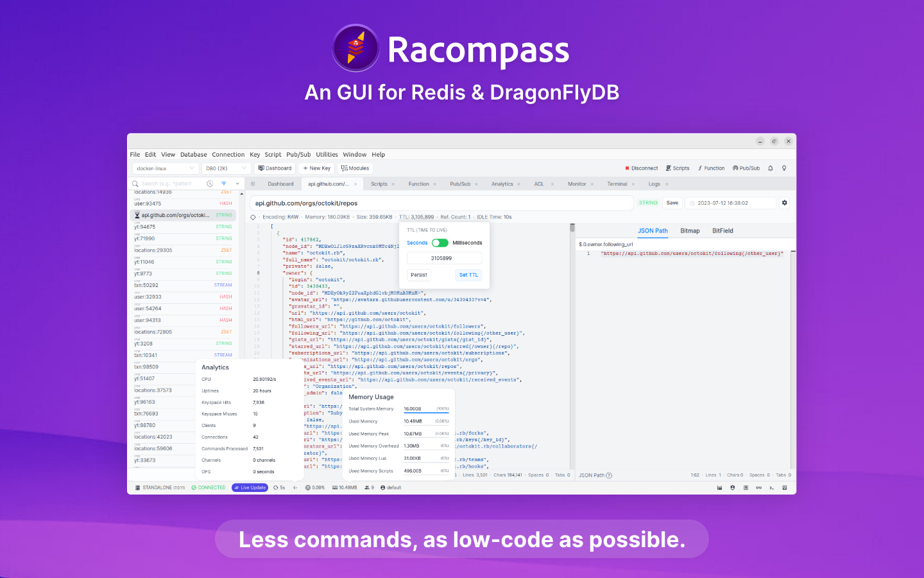The image size is (924, 578).
Task: Click the filter icon in key search bar
Action: point(223,183)
